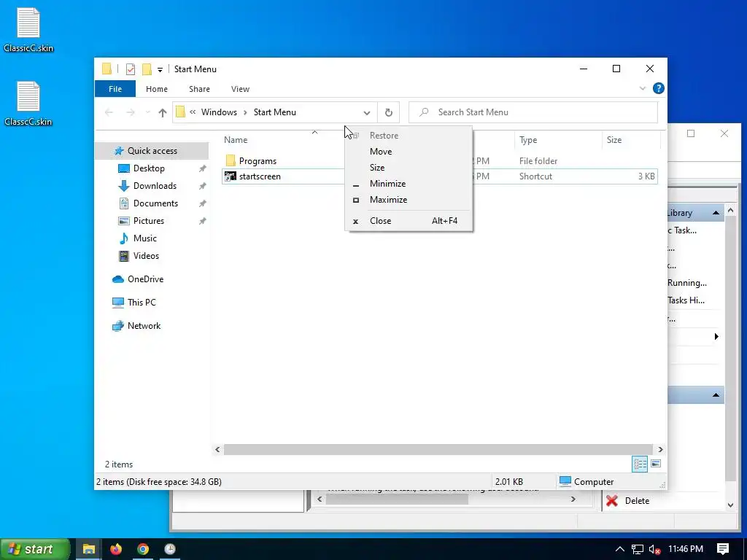Open Explorer help via the question mark icon

tap(659, 88)
